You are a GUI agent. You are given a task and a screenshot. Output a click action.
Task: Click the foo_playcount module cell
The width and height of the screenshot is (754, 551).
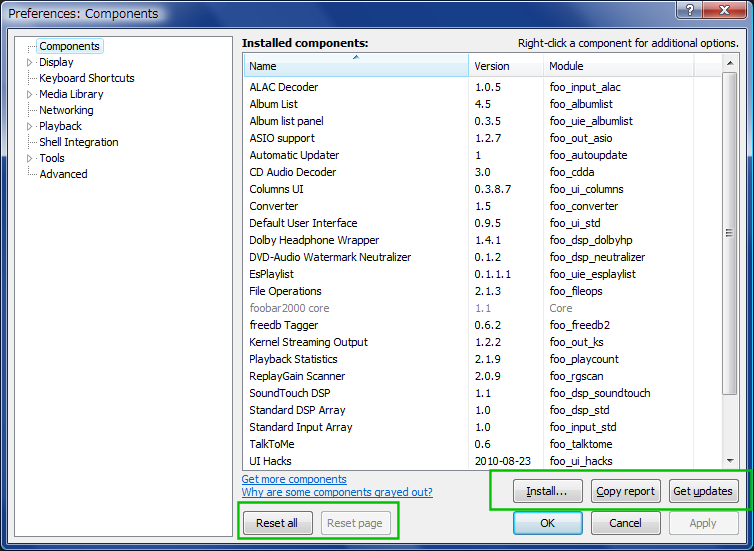584,359
